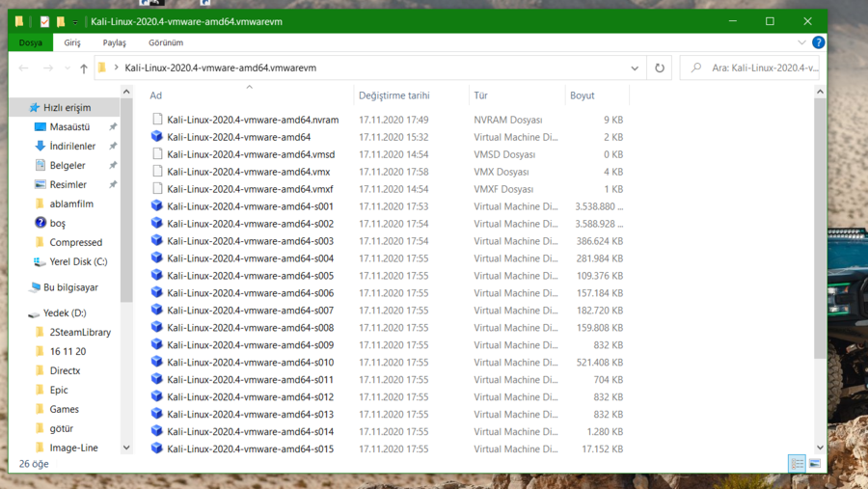Viewport: 868px width, 489px height.
Task: Select the amd64-s003 disk file icon
Action: click(157, 241)
